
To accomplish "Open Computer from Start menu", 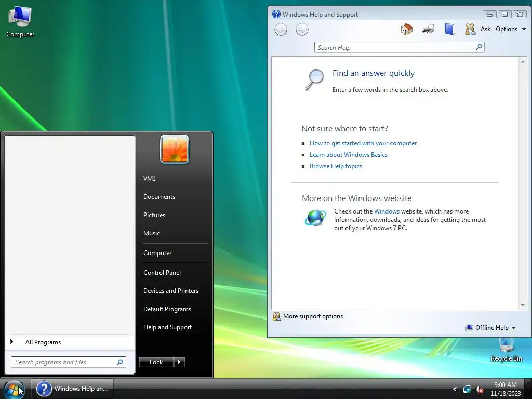I will 157,253.
